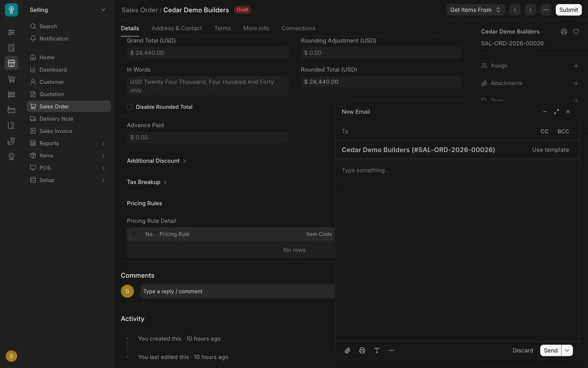The width and height of the screenshot is (588, 368).
Task: Open the Selling module icon in the rail
Action: tap(11, 63)
